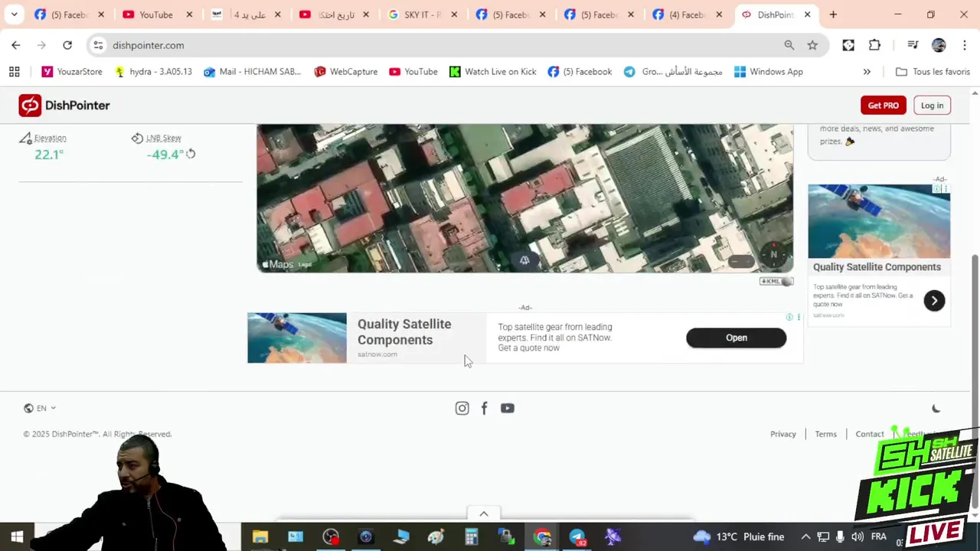This screenshot has width=980, height=551.
Task: Open Chrome profile avatar
Action: point(939,45)
